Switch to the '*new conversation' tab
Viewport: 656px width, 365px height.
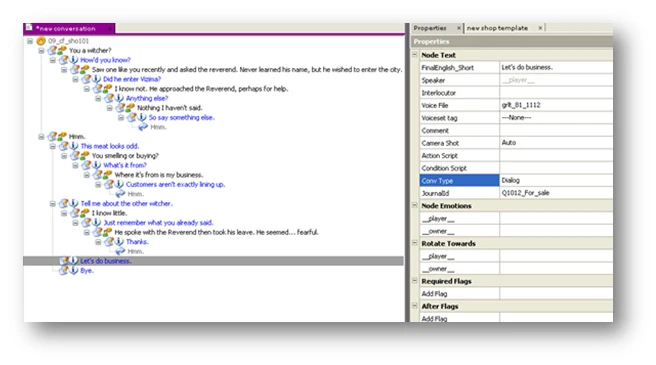[69, 28]
